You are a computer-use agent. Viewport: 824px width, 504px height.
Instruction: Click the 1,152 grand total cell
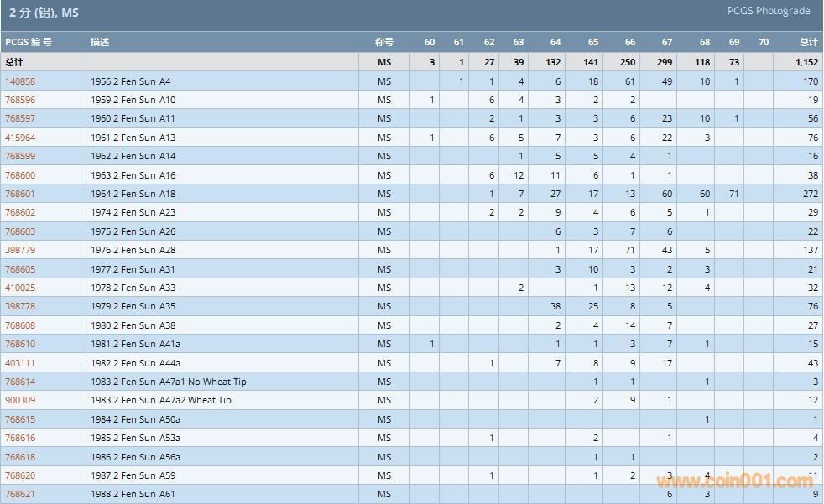coord(806,62)
